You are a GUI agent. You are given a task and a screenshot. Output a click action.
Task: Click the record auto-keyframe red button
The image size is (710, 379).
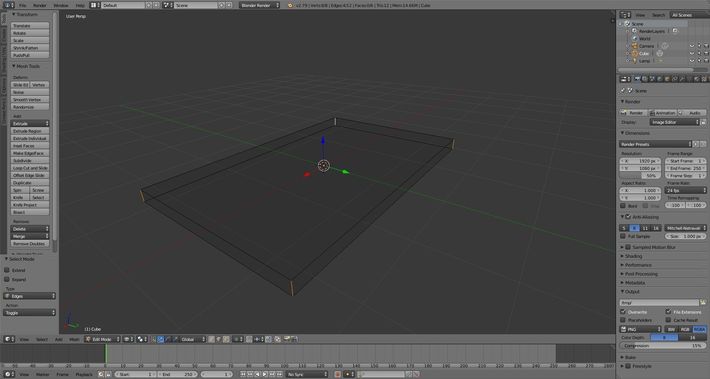[337, 374]
